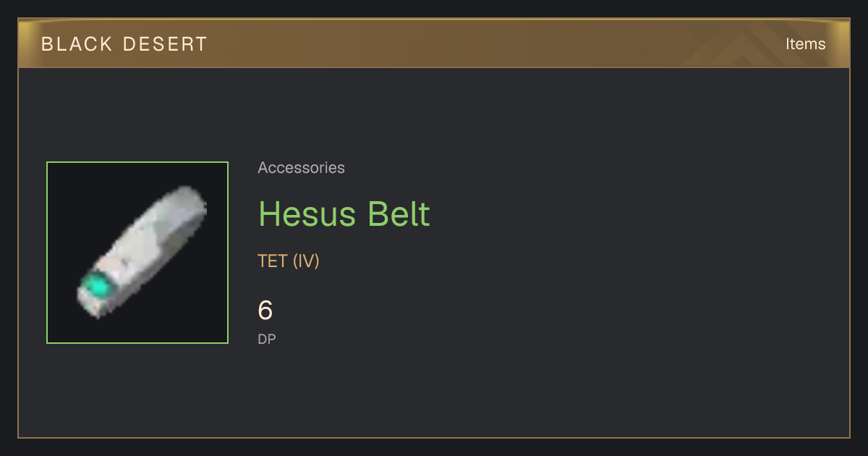Click the word BLACK in the header
This screenshot has width=868, height=456.
[x=76, y=44]
